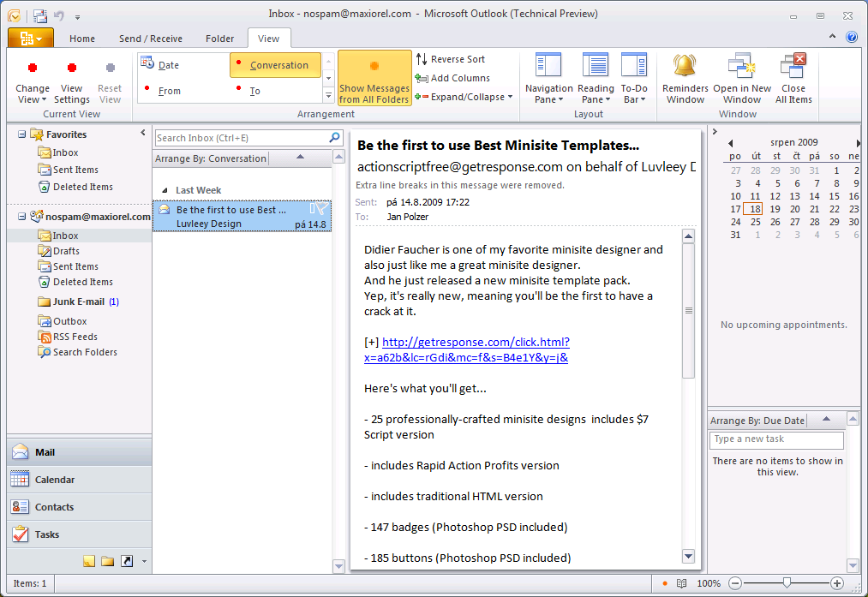
Task: Click the search magnifier icon
Action: pos(334,137)
